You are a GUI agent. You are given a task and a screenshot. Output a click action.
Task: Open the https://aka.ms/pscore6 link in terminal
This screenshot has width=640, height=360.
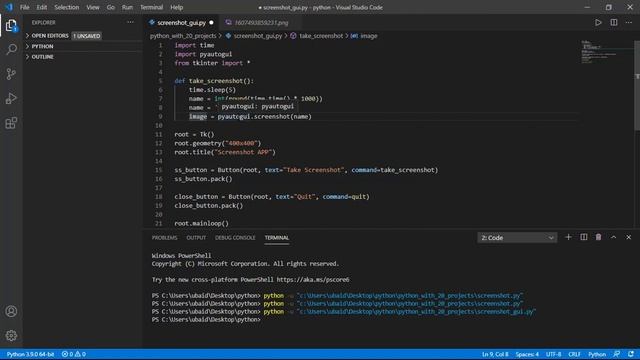313,280
